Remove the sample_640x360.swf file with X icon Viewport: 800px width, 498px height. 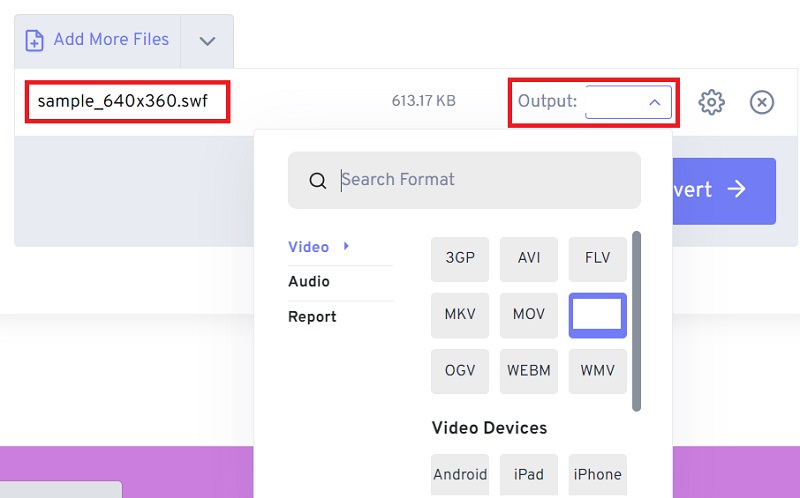click(x=762, y=102)
